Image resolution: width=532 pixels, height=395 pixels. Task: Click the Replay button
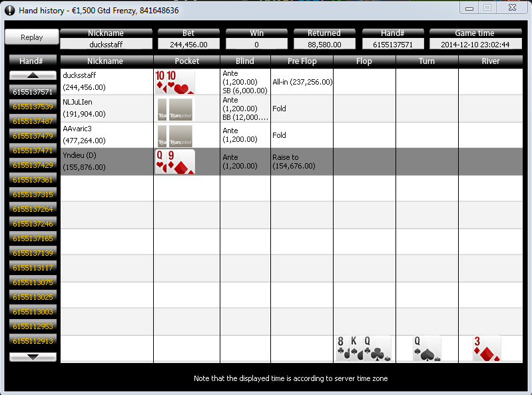[31, 37]
